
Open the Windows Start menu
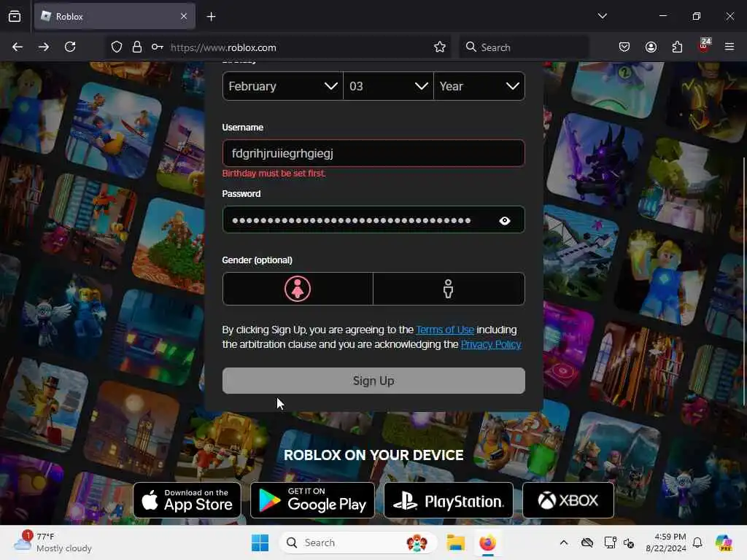click(x=260, y=542)
